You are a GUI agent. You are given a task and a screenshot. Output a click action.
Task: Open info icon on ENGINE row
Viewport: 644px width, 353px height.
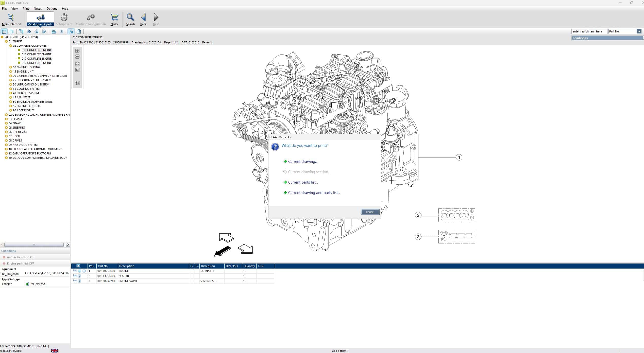tap(84, 271)
